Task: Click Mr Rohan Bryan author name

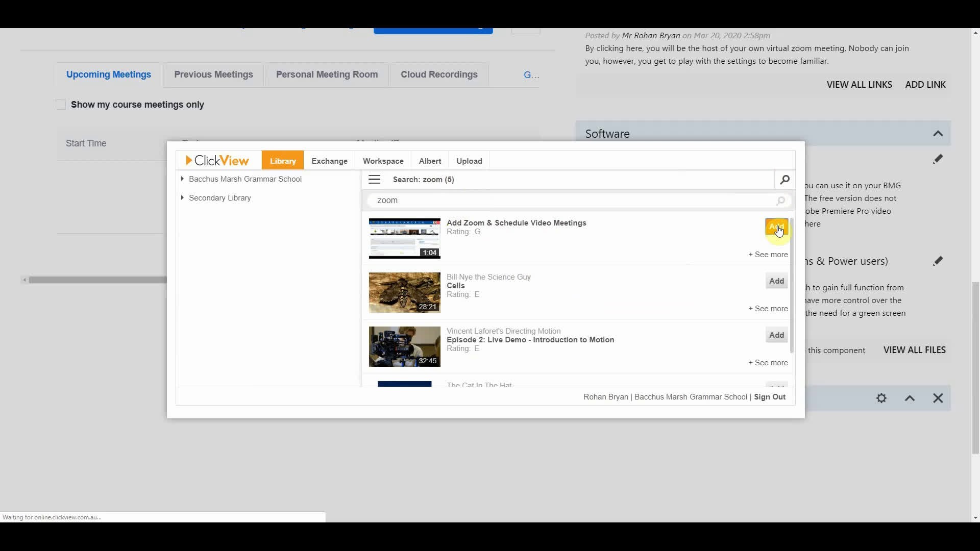Action: click(x=651, y=36)
